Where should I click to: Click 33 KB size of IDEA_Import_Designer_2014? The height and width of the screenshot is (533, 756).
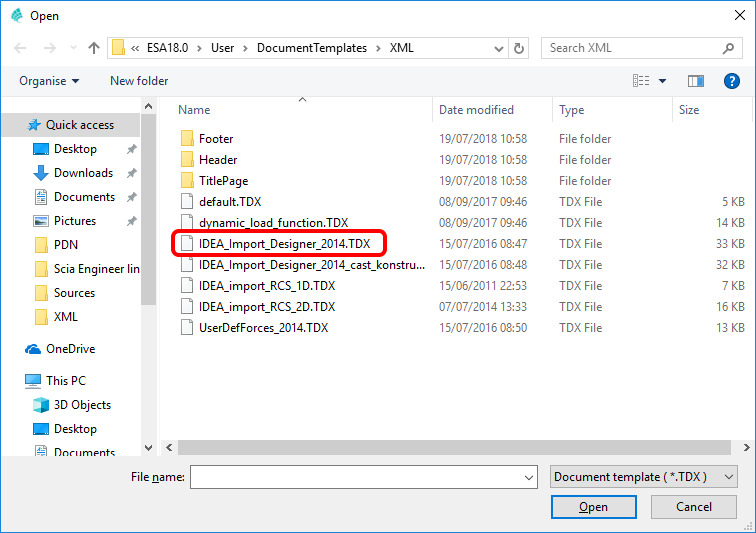tap(730, 244)
